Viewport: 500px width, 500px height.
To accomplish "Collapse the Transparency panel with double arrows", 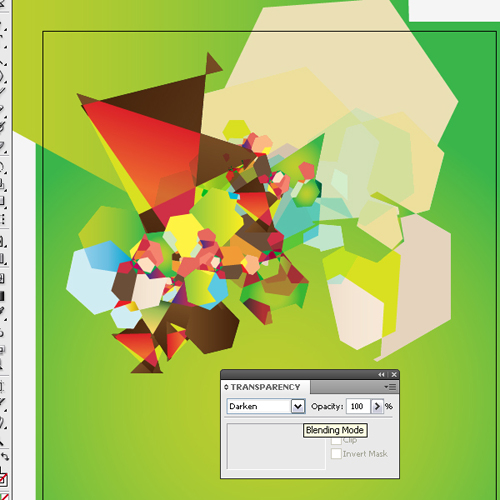I will pyautogui.click(x=382, y=375).
